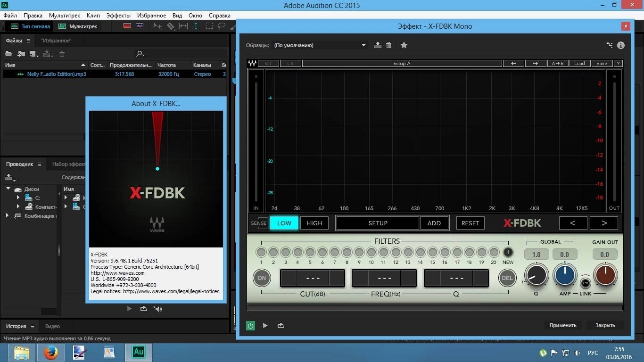
Task: Expand the CD drive tree node
Action: point(18,206)
